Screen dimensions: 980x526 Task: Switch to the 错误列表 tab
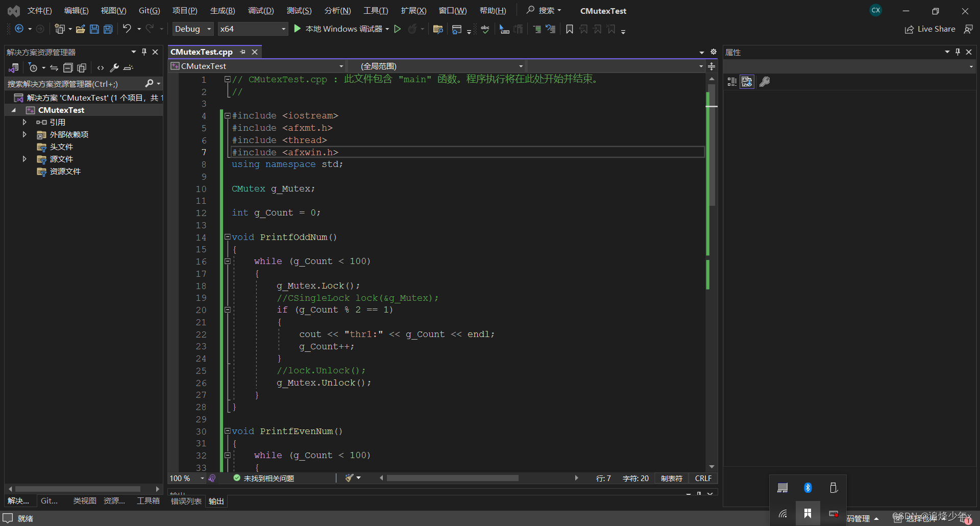(186, 501)
